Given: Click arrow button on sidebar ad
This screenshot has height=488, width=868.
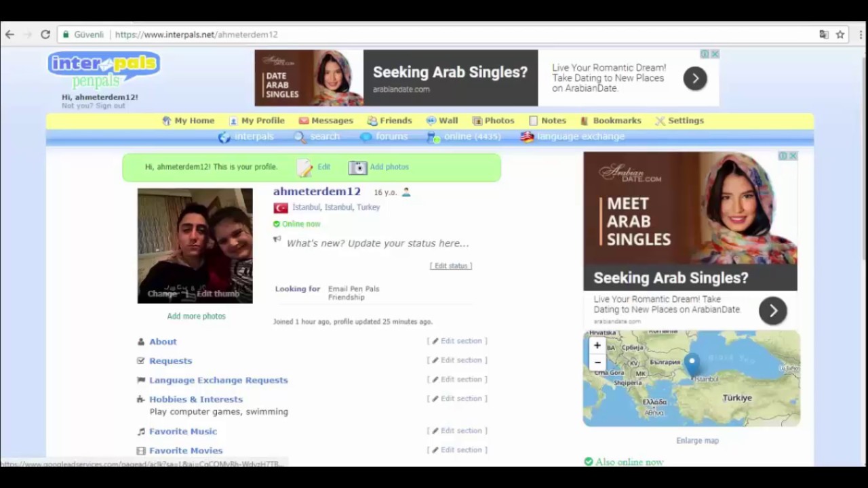Looking at the screenshot, I should pyautogui.click(x=773, y=311).
